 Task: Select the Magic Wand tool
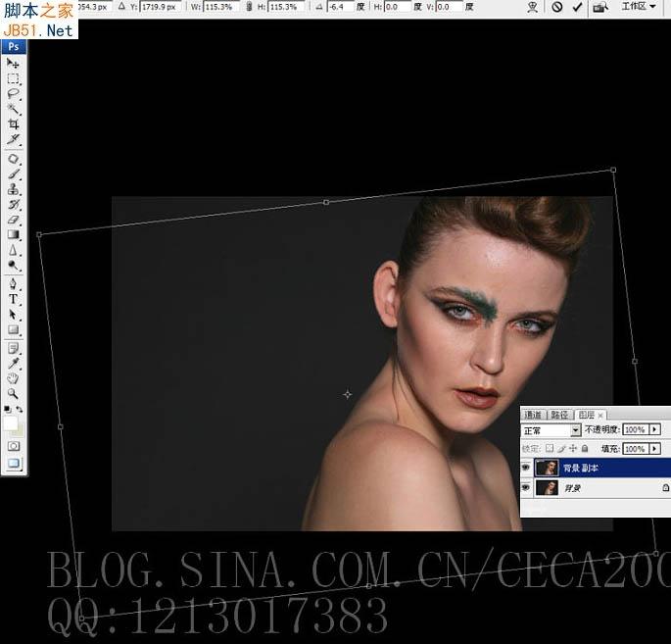[x=13, y=109]
